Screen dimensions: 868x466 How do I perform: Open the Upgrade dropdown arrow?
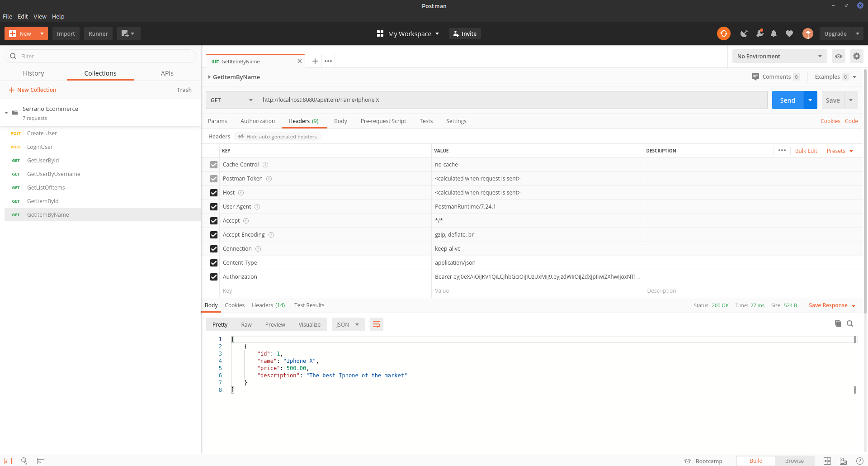(x=858, y=33)
